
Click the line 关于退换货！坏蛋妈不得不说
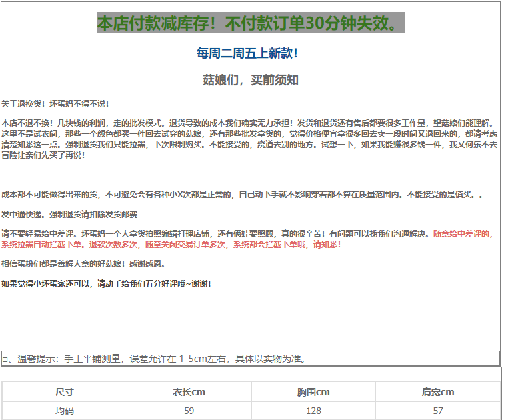point(55,104)
